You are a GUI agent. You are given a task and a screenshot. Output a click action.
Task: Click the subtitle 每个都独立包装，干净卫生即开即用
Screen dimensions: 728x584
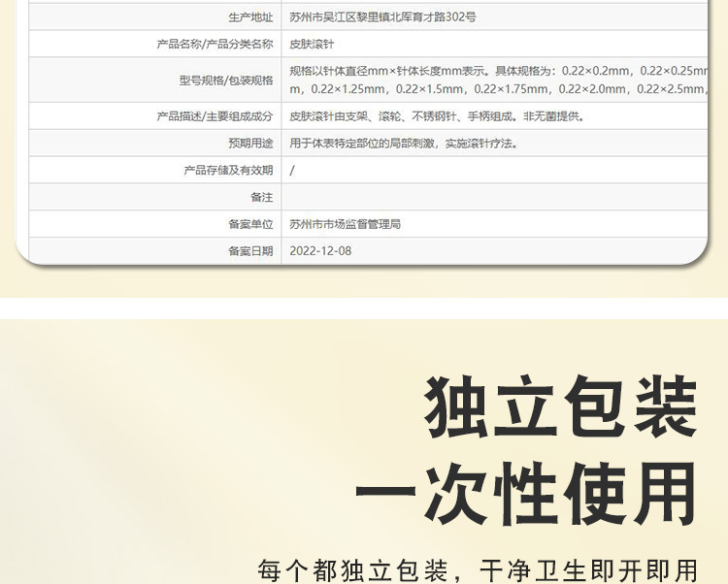[x=478, y=570]
